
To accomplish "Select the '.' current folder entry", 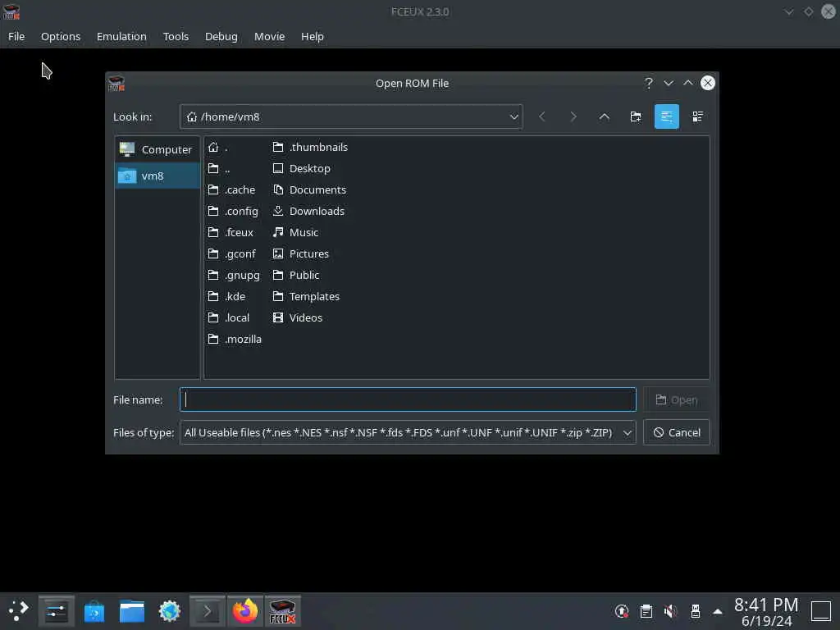I will pos(218,148).
